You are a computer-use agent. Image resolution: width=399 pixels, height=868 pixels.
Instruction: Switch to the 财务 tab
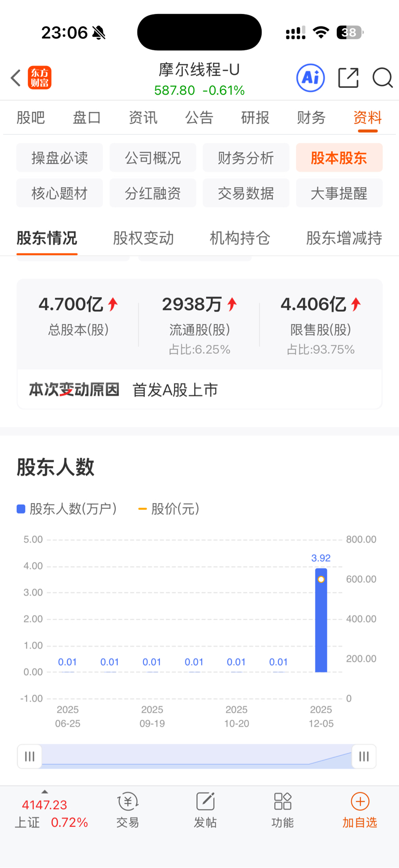(311, 117)
